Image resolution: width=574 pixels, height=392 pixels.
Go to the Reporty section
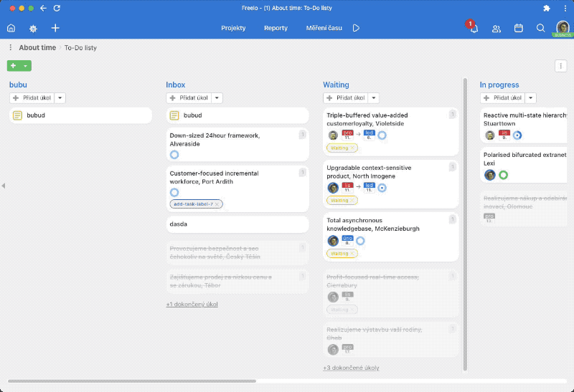276,29
